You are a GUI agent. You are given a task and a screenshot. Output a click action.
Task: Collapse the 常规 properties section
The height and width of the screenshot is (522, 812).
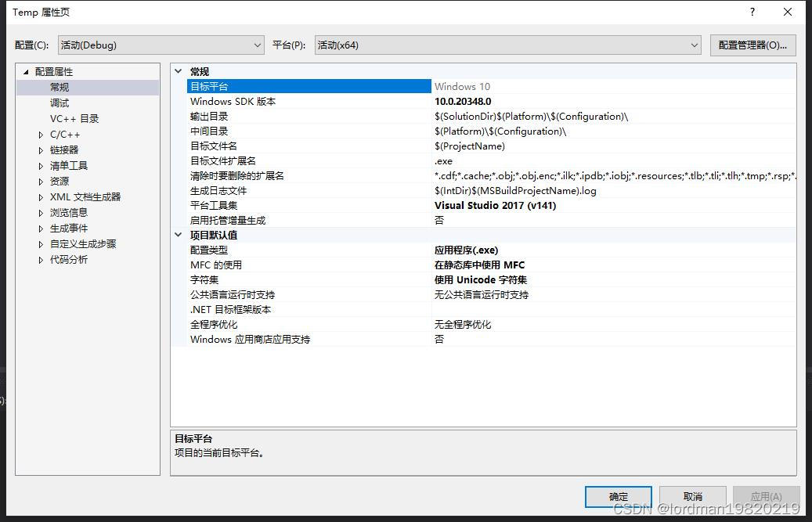[x=179, y=71]
